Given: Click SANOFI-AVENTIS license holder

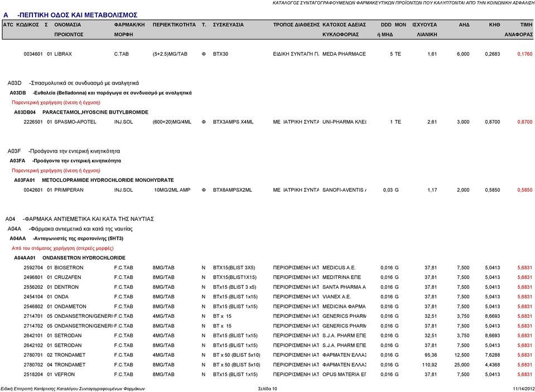Looking at the screenshot, I should [x=344, y=190].
